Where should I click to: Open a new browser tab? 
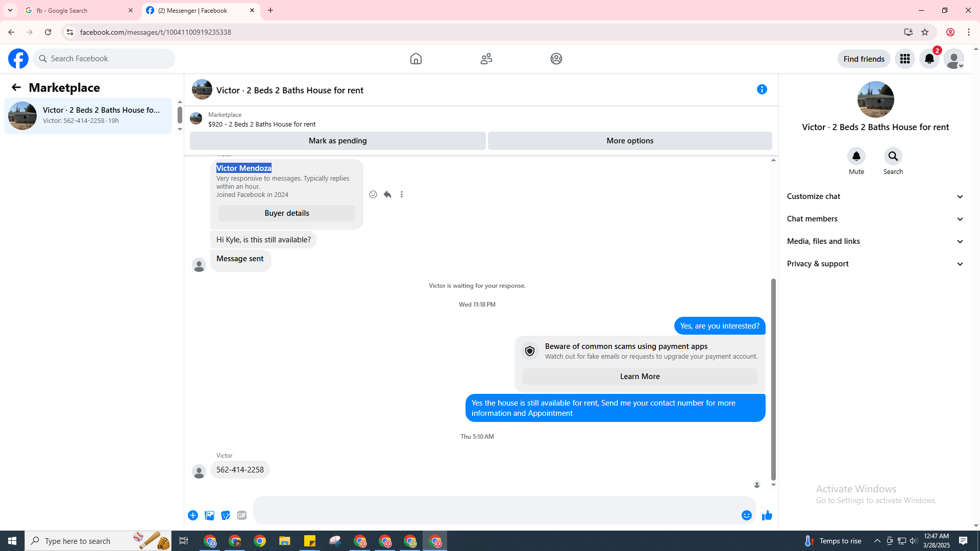click(271, 10)
